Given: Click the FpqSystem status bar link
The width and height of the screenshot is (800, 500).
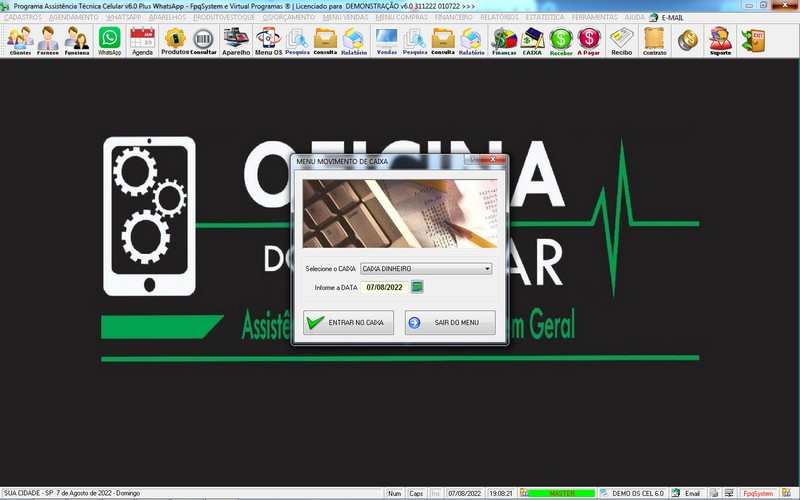Looking at the screenshot, I should (x=758, y=493).
